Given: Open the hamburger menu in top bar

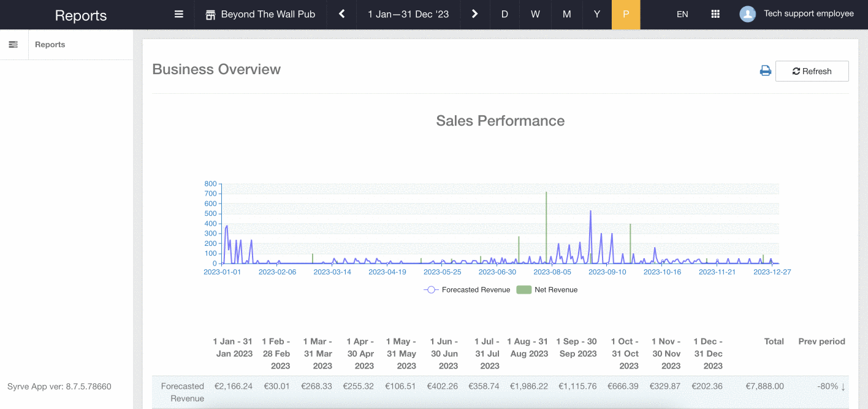Looking at the screenshot, I should pos(179,14).
